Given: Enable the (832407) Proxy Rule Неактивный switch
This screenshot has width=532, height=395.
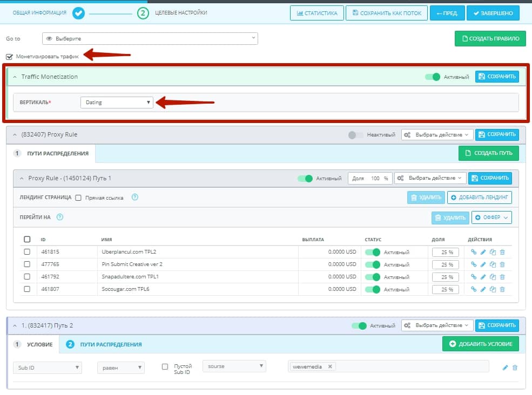Looking at the screenshot, I should pyautogui.click(x=355, y=135).
